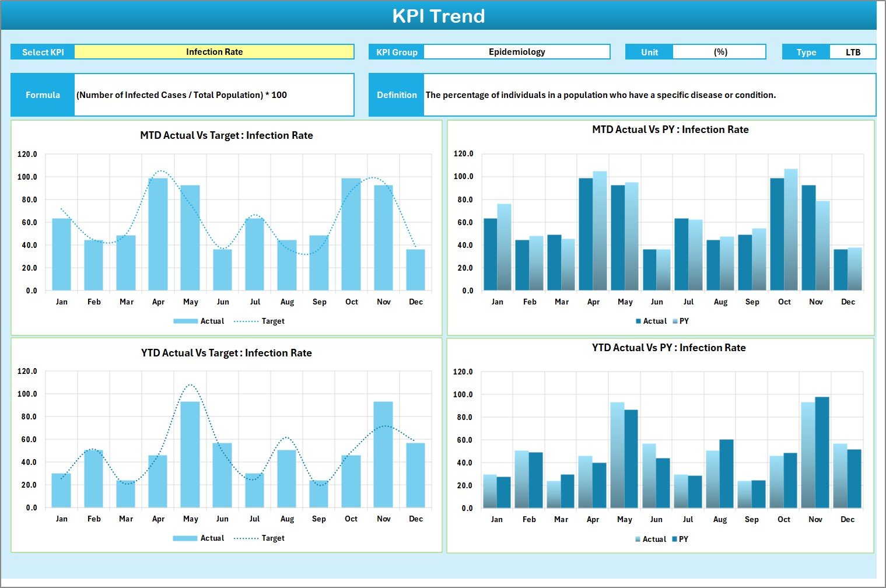Select the Formula text box
Image resolution: width=886 pixels, height=588 pixels.
[x=214, y=94]
